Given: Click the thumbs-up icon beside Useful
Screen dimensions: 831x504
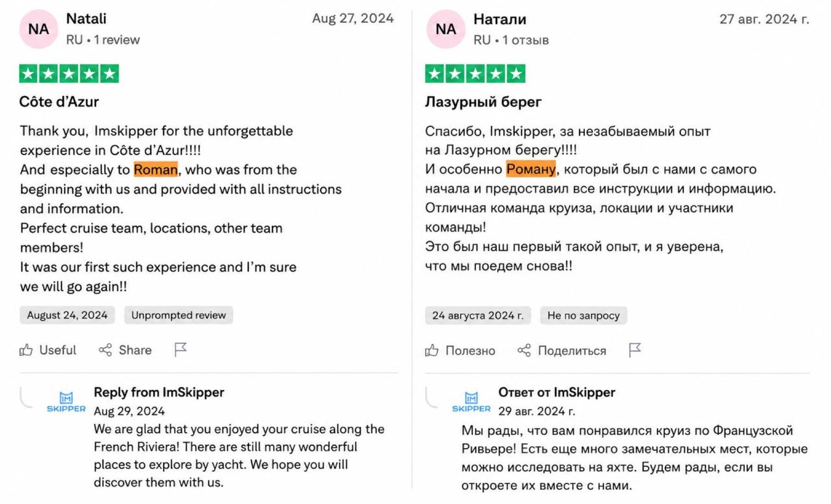Looking at the screenshot, I should (26, 350).
